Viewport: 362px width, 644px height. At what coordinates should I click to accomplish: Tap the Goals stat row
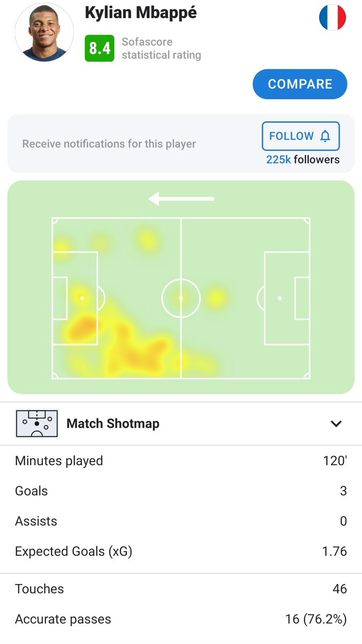(x=181, y=491)
